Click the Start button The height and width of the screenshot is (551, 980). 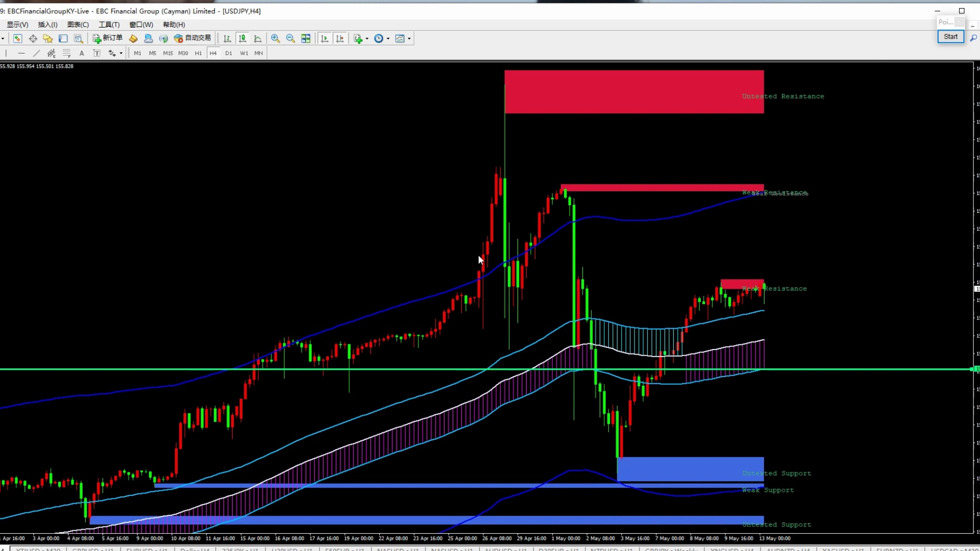pyautogui.click(x=950, y=37)
